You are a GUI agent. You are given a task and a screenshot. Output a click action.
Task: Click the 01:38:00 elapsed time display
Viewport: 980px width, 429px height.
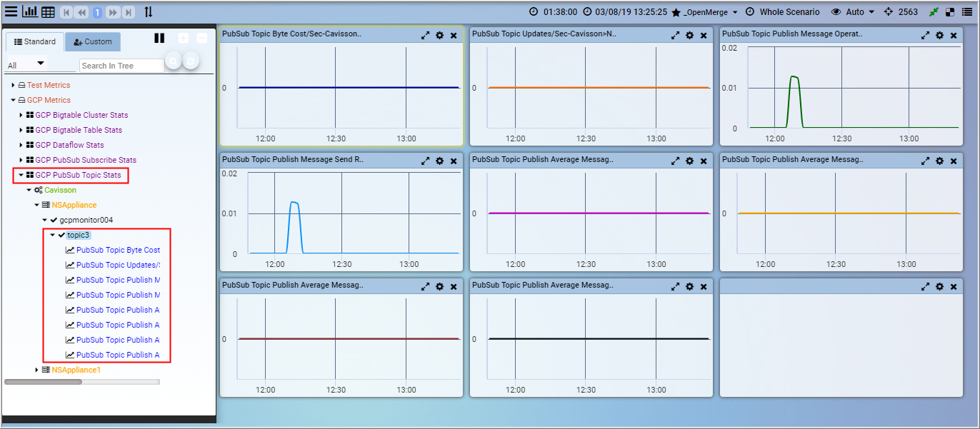point(560,12)
